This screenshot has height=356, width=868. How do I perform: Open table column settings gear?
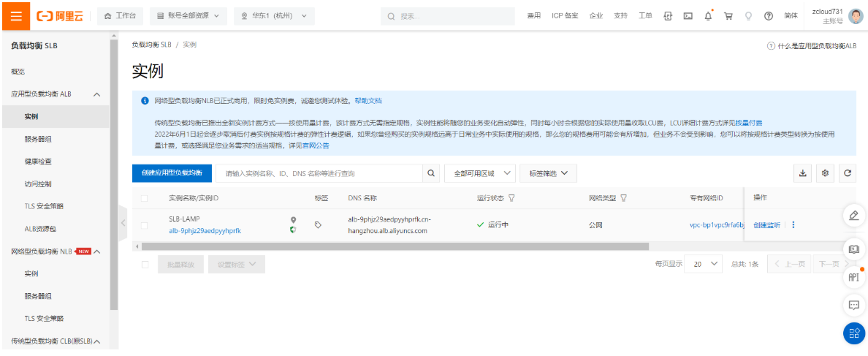825,173
